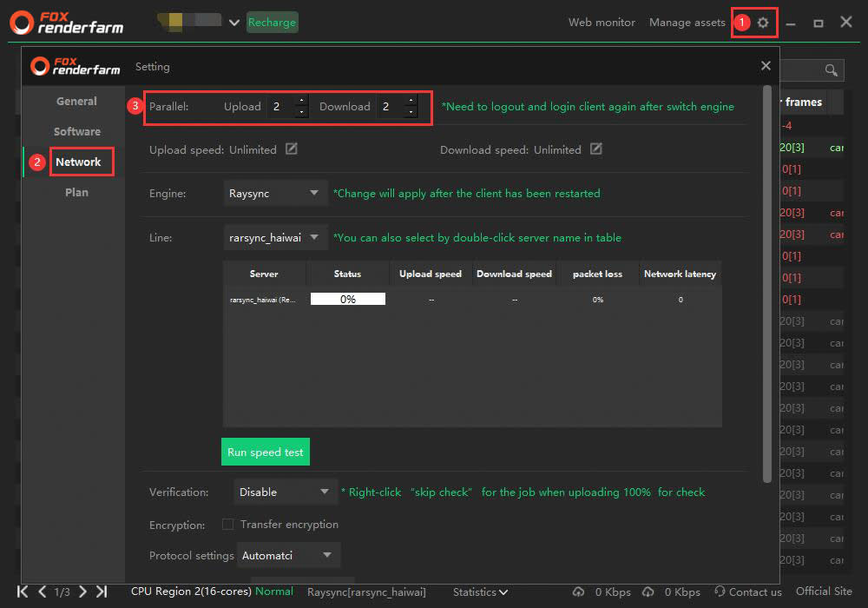The image size is (868, 608).
Task: Click CPU Region 2(16-cores) status text
Action: pos(191,591)
